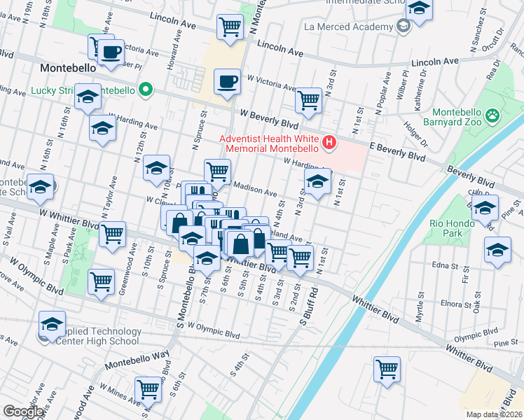Select the coffee cup marker near Montebello label
Image resolution: width=524 pixels, height=420 pixels.
click(111, 52)
